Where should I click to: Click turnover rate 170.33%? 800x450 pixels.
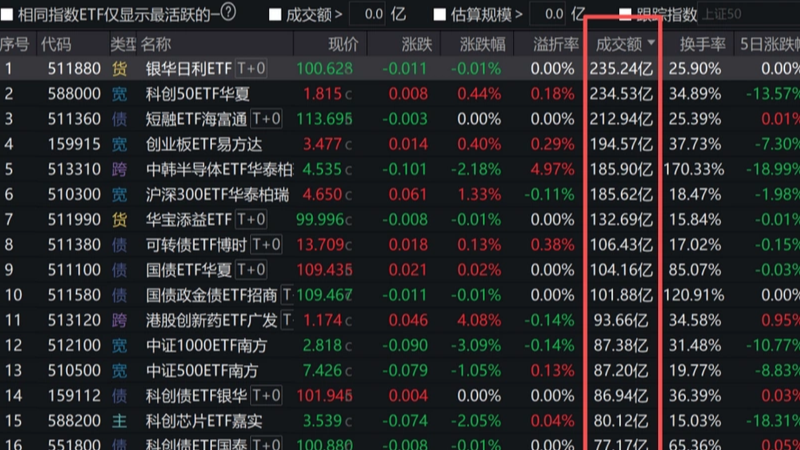694,169
